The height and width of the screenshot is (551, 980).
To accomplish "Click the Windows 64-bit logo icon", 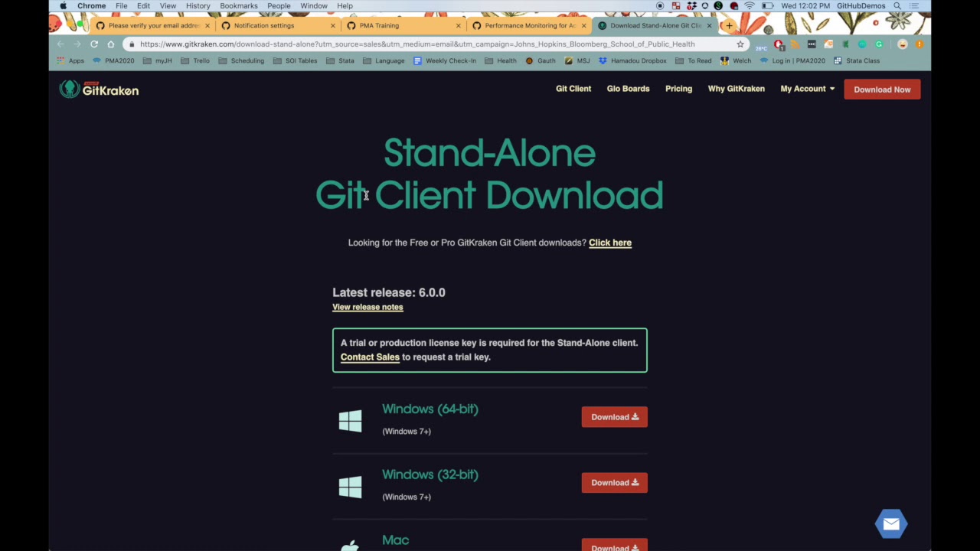I will pyautogui.click(x=350, y=421).
